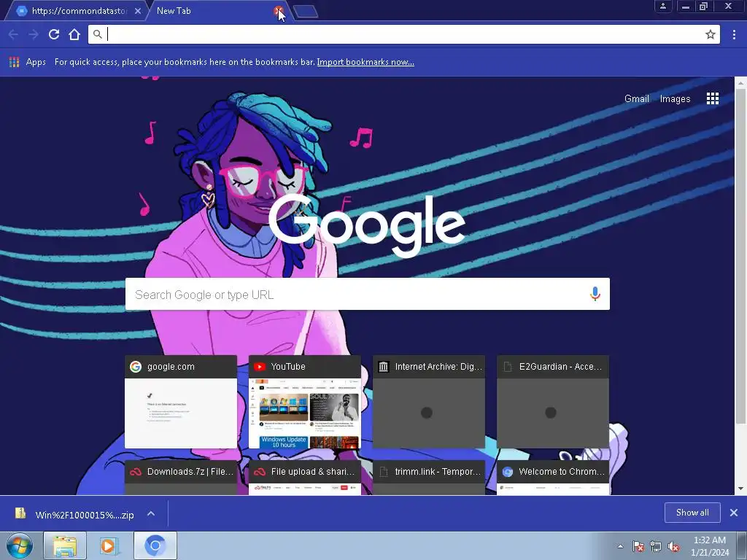
Task: Open the Welcome to Chrome tile
Action: tap(553, 478)
